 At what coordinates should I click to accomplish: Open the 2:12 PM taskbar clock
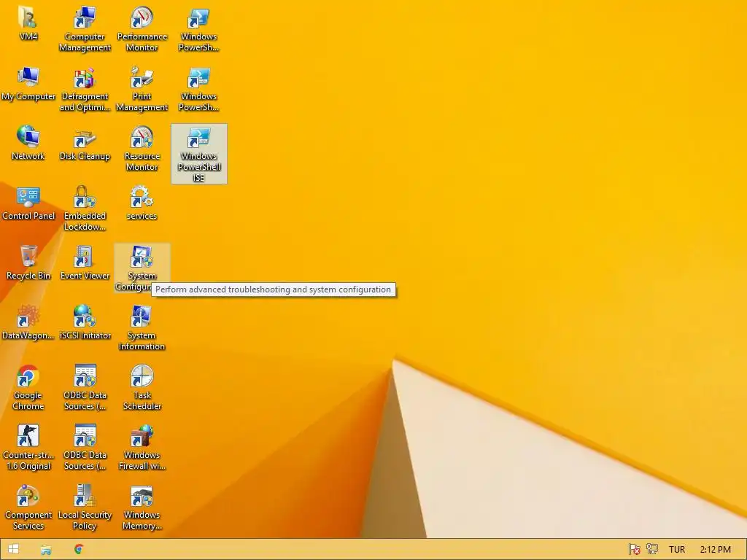tap(715, 550)
